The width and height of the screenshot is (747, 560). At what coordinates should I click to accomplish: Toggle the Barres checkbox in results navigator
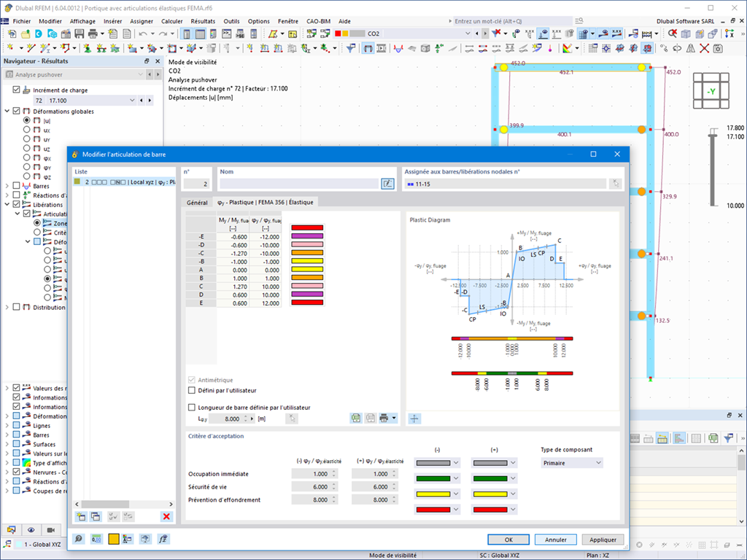(x=17, y=186)
